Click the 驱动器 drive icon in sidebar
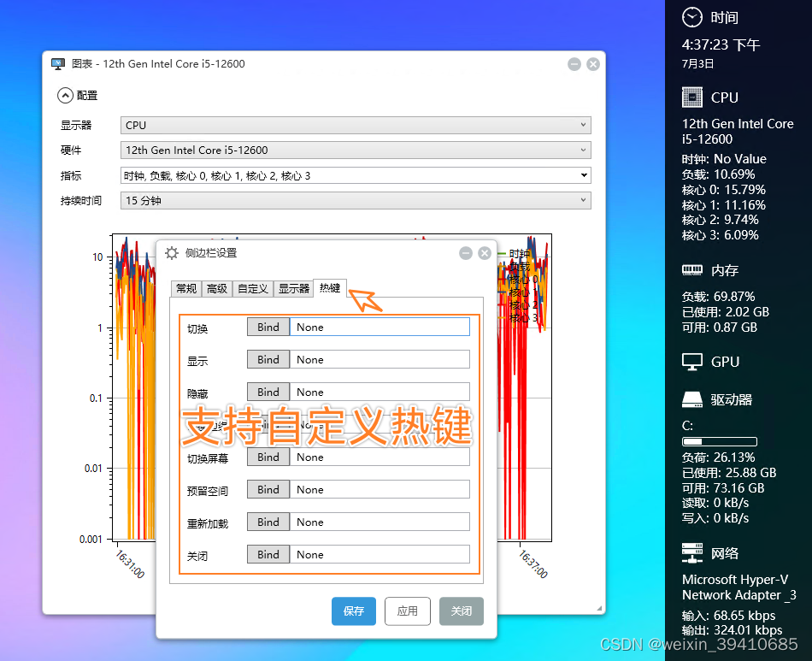 [691, 399]
